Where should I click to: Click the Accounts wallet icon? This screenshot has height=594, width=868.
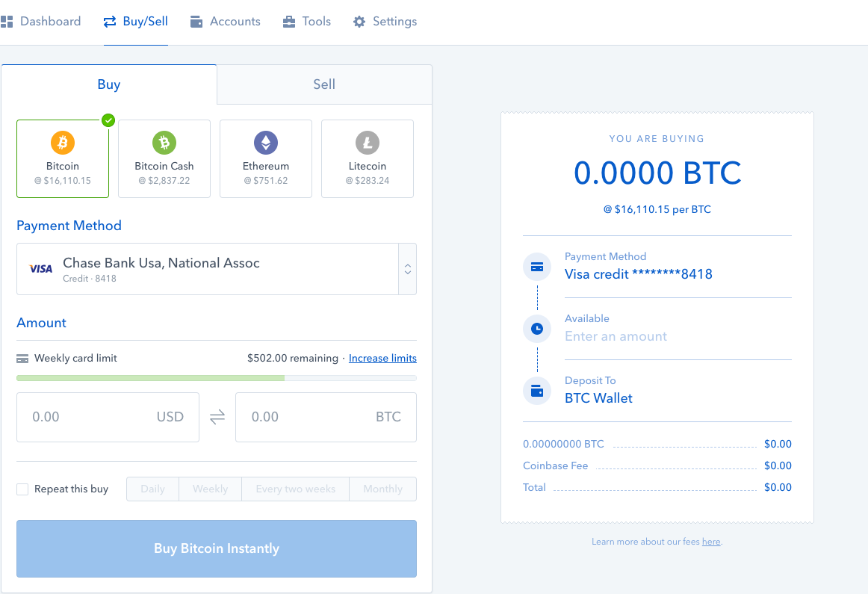click(196, 22)
